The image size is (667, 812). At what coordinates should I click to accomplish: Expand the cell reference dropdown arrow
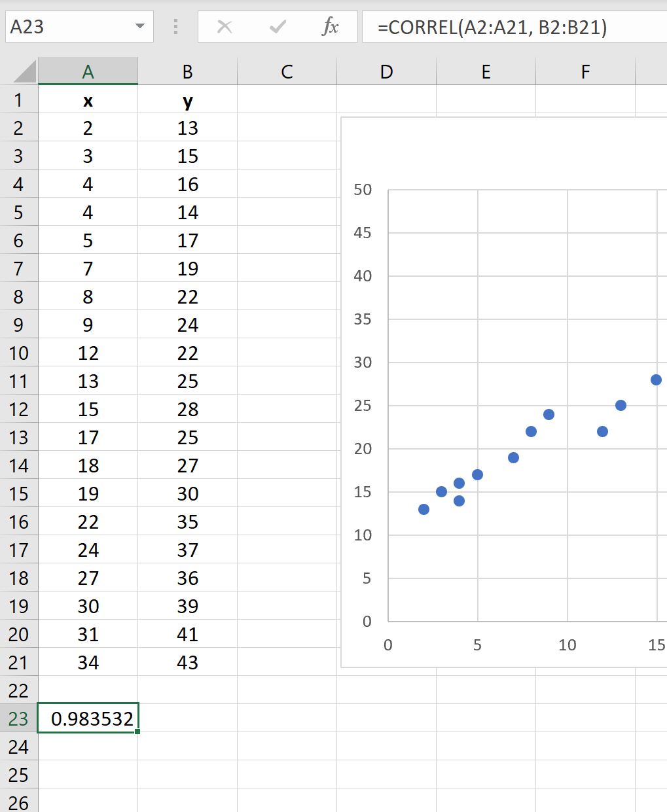coord(139,27)
